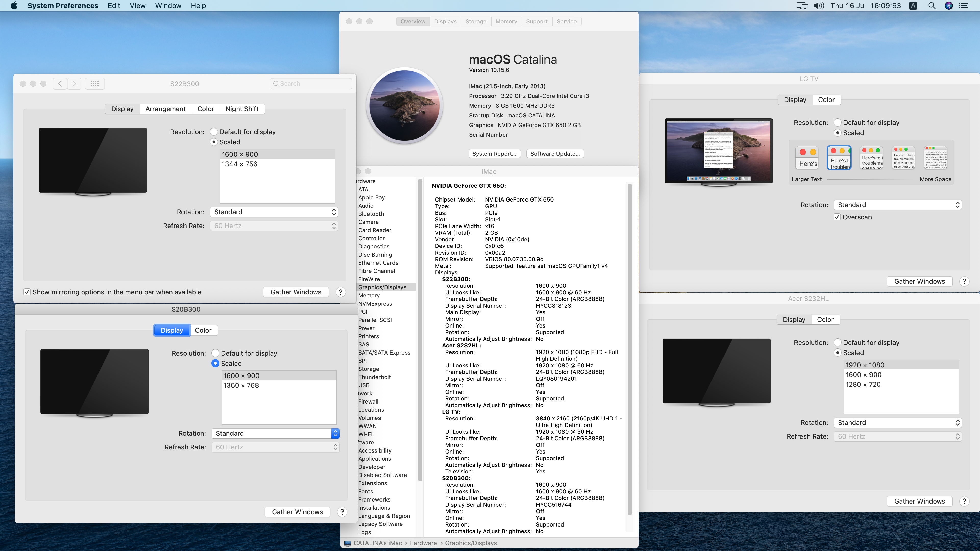Select the Larger Text scaling thumbnail

coord(807,157)
